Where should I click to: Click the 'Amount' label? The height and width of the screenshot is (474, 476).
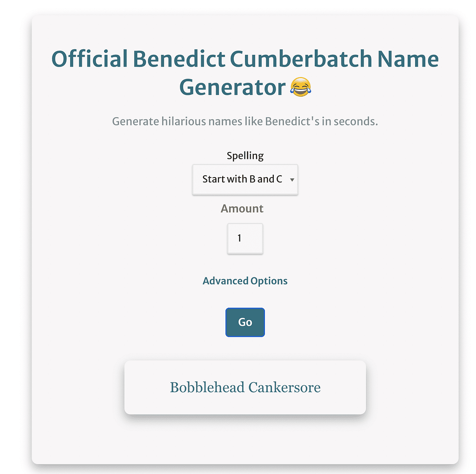(x=242, y=209)
